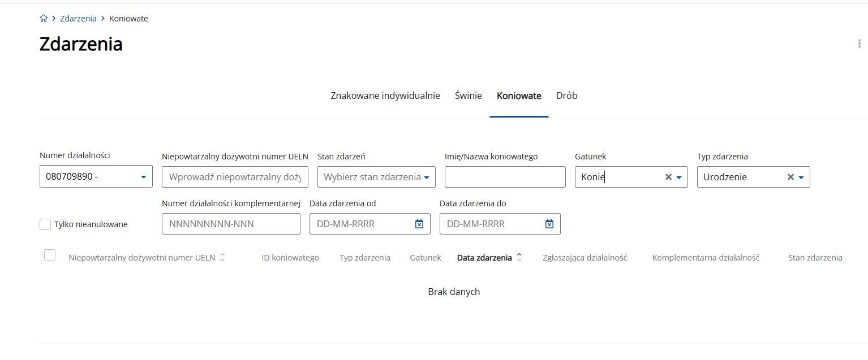Switch to the Drób tab
The height and width of the screenshot is (360, 868).
pyautogui.click(x=566, y=96)
